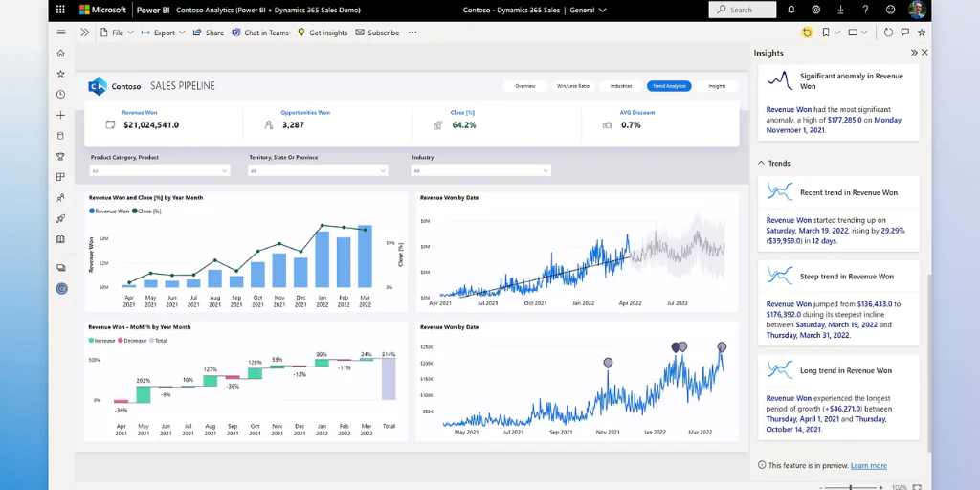Open the Product Category, Product dropdown
Viewport: 980px width, 490px height.
pos(160,170)
